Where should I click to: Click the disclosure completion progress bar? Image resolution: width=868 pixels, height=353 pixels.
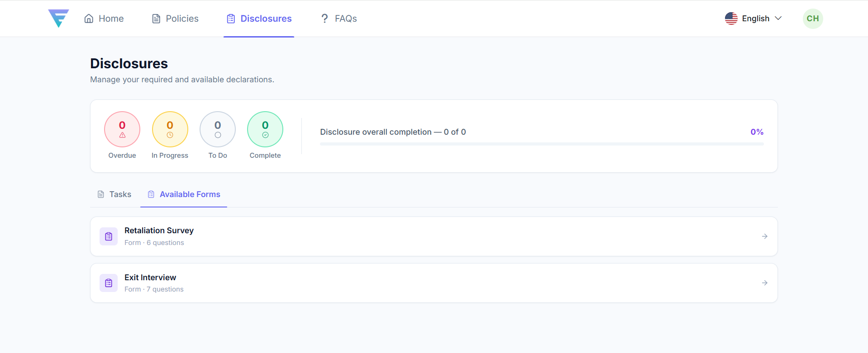pos(542,144)
